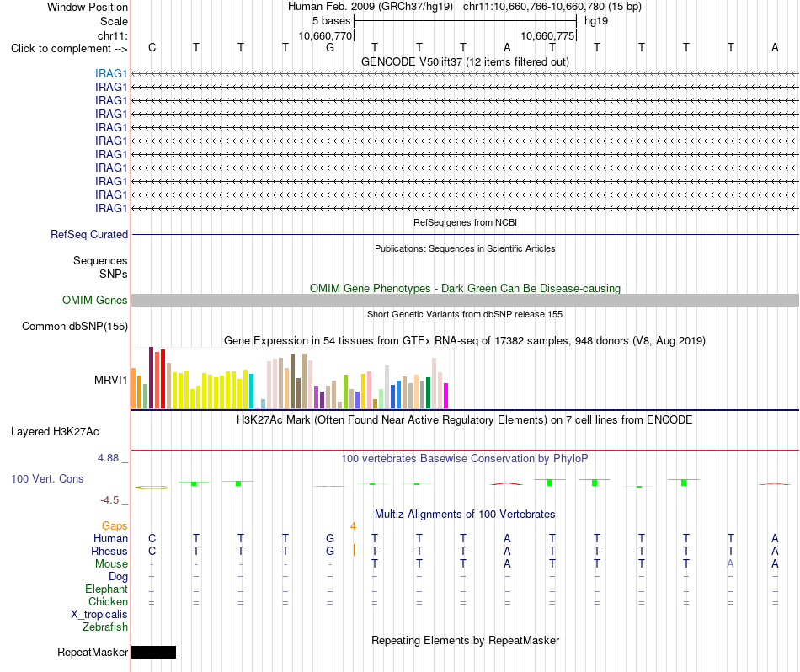Click the -4.5 conservation scale value
800x672 pixels.
pyautogui.click(x=109, y=500)
